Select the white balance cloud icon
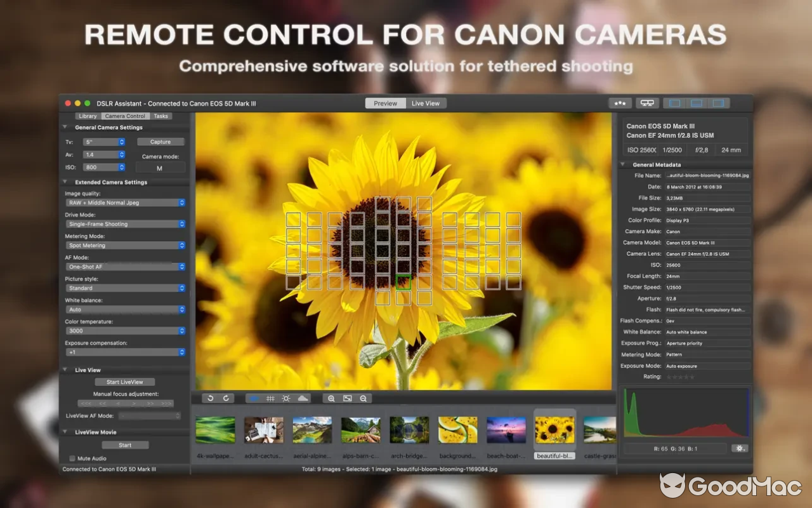 [303, 398]
